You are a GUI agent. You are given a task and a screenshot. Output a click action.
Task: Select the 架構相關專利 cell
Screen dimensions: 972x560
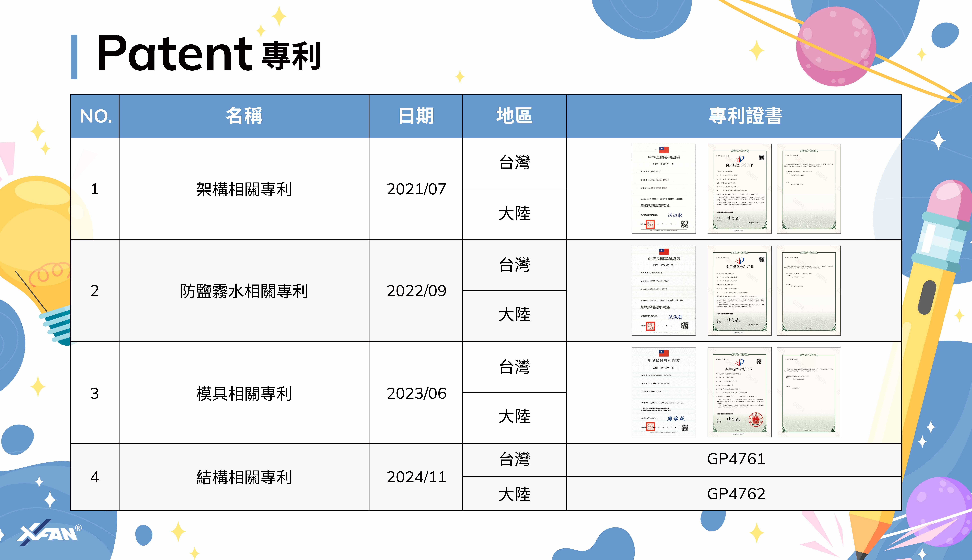point(244,189)
